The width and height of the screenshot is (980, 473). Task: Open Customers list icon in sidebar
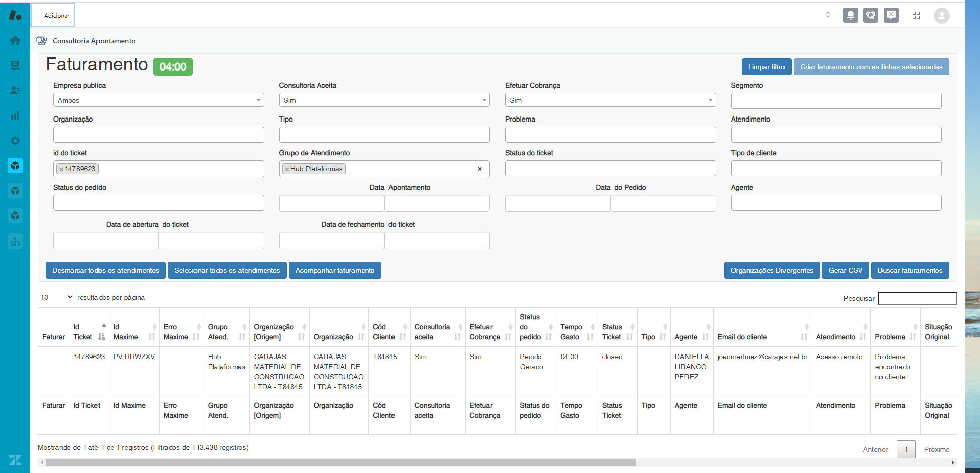15,90
